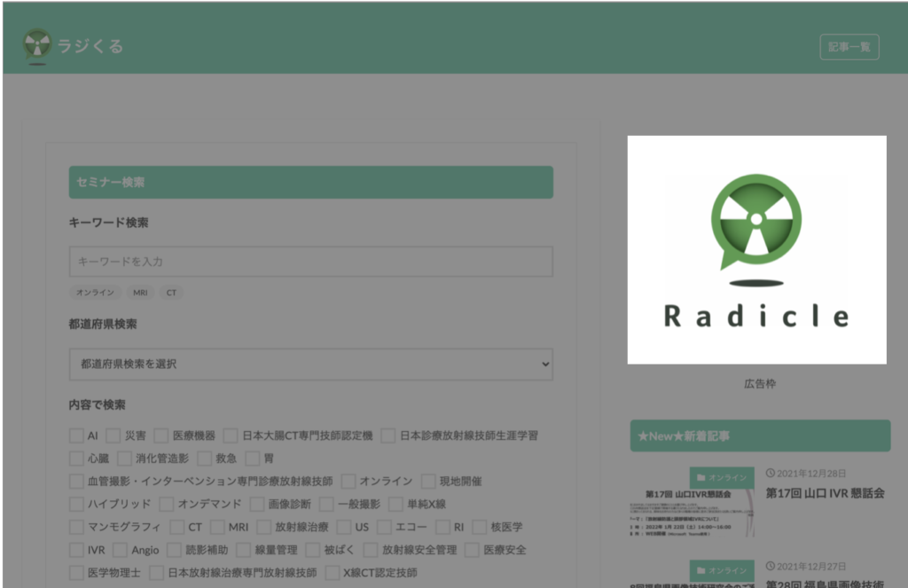Check the マンモグラフィ checkbox
The image size is (908, 588).
(x=76, y=527)
